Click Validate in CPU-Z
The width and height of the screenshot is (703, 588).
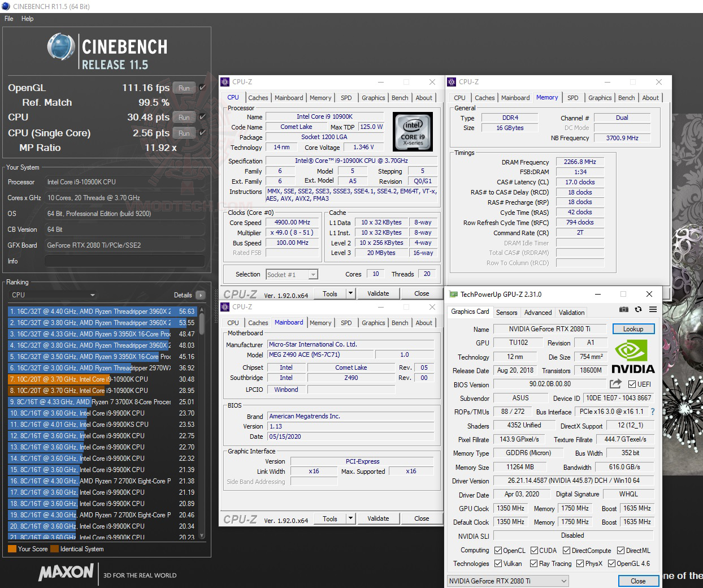tap(379, 293)
